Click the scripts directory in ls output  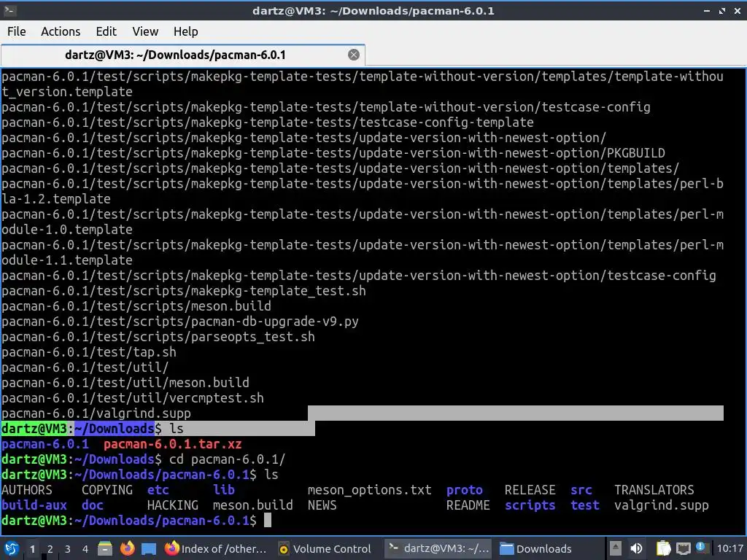530,505
